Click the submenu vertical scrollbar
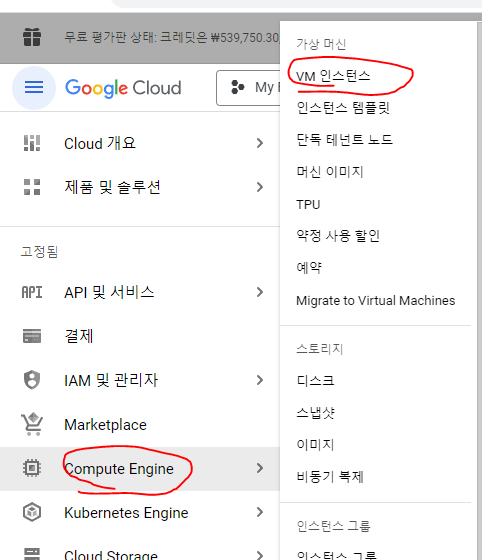The image size is (482, 560). pos(479,290)
